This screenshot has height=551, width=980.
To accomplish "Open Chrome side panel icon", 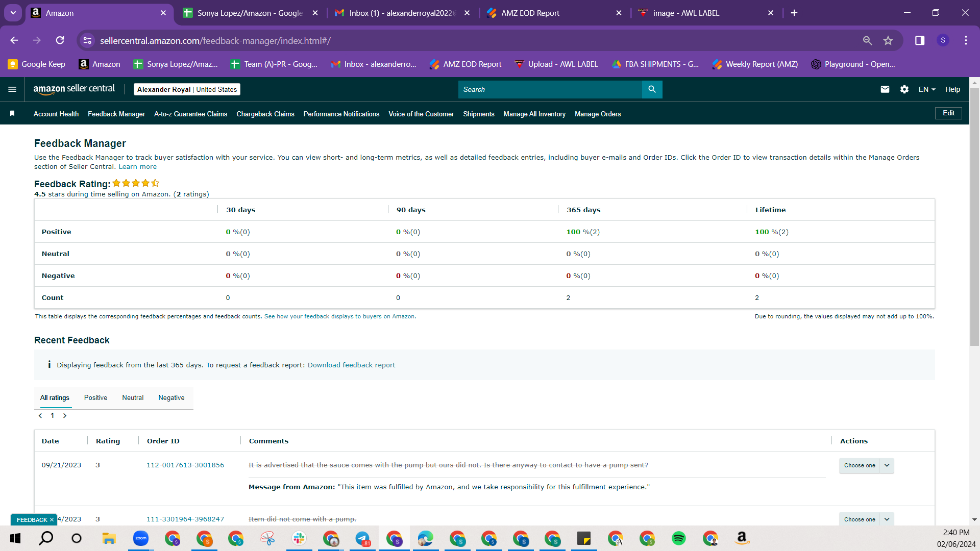I will pyautogui.click(x=920, y=40).
